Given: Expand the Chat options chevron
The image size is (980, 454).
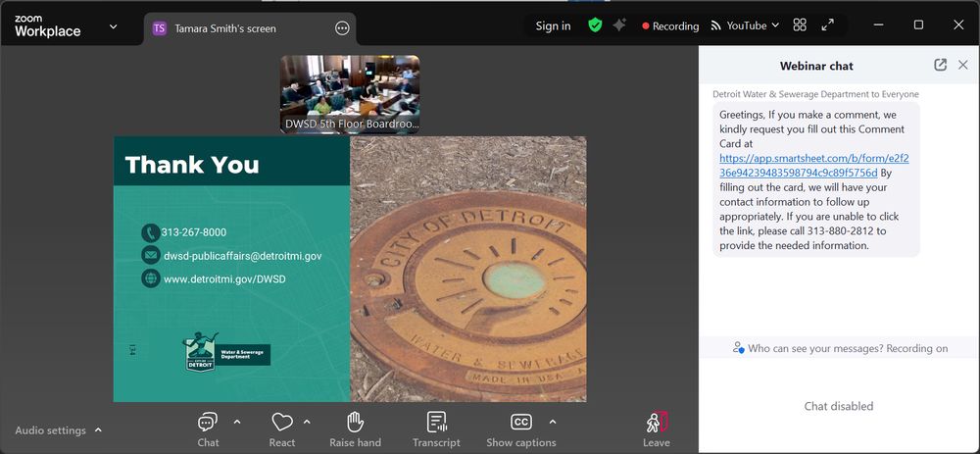Looking at the screenshot, I should click(x=237, y=422).
